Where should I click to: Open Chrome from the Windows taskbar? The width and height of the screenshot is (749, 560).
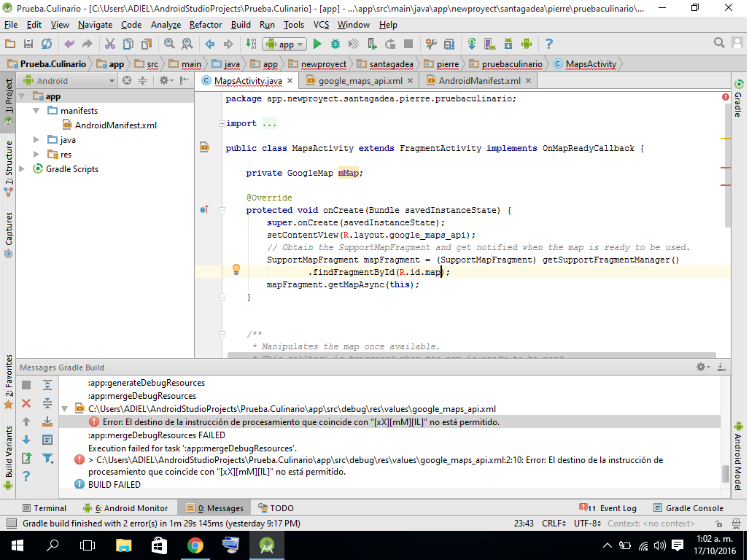coord(195,545)
